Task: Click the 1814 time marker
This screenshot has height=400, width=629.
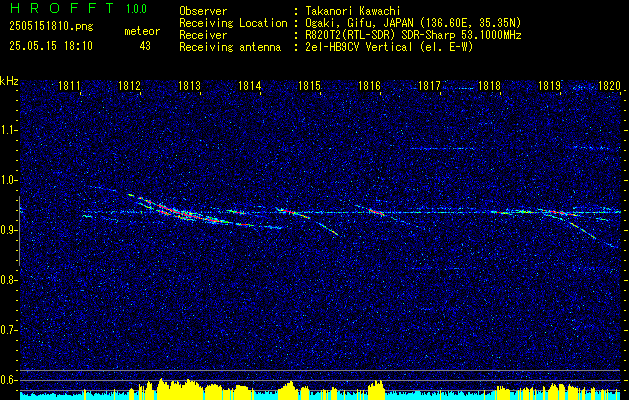Action: 249,85
